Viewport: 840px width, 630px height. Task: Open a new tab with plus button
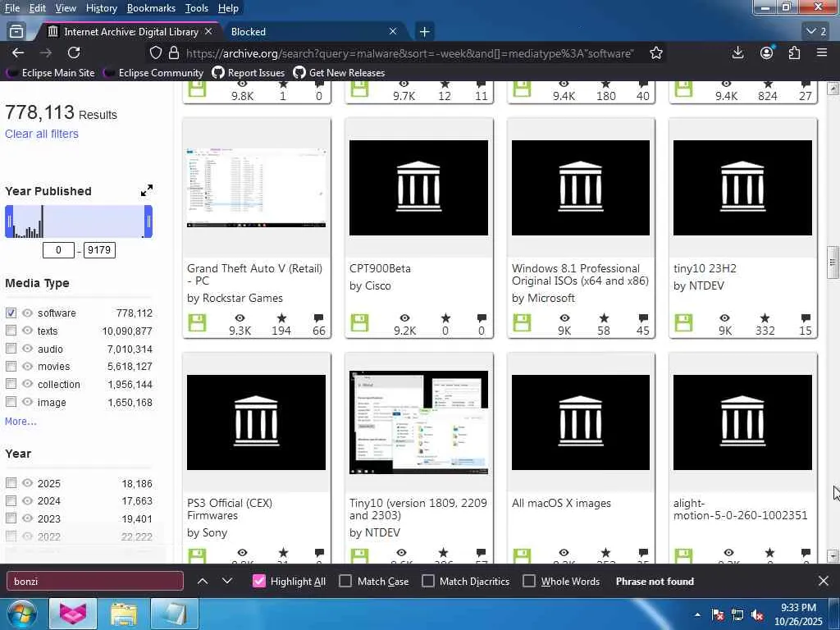coord(424,32)
